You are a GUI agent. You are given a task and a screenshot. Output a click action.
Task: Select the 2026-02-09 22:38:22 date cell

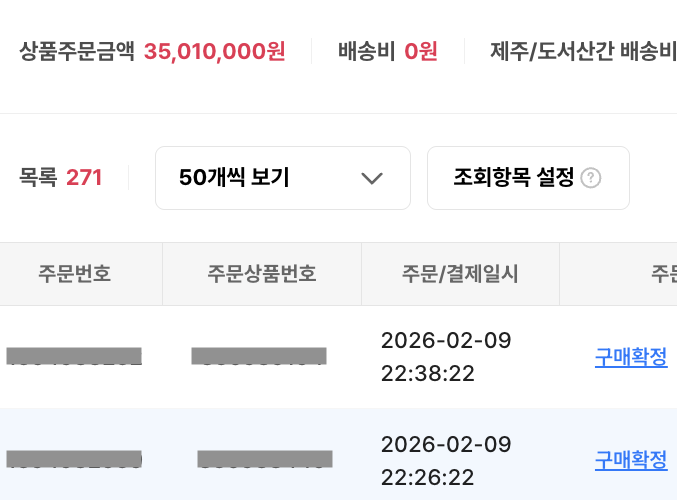446,357
